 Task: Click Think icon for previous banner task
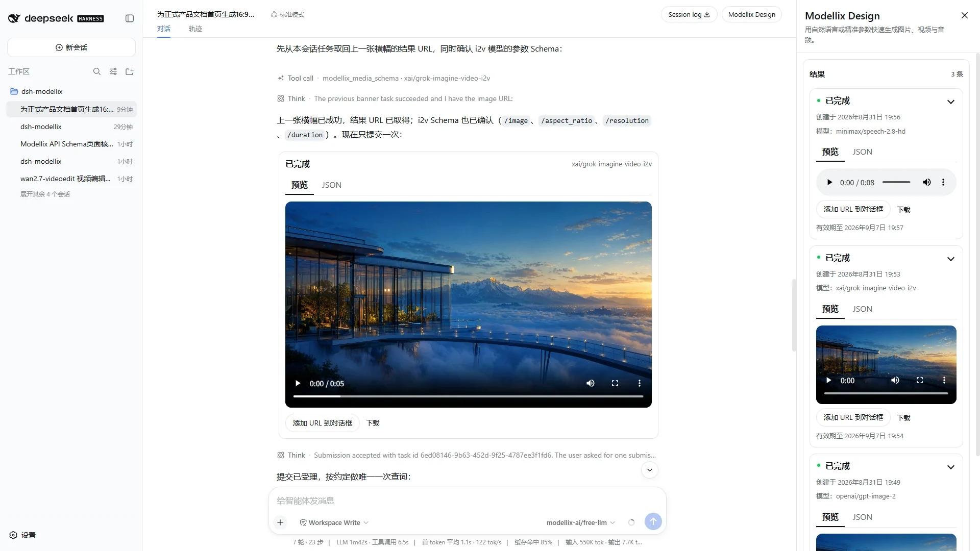coord(281,98)
